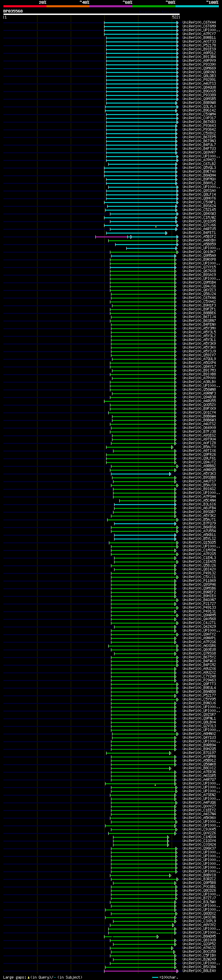Click the white query length ruler bar

(x=92, y=14)
